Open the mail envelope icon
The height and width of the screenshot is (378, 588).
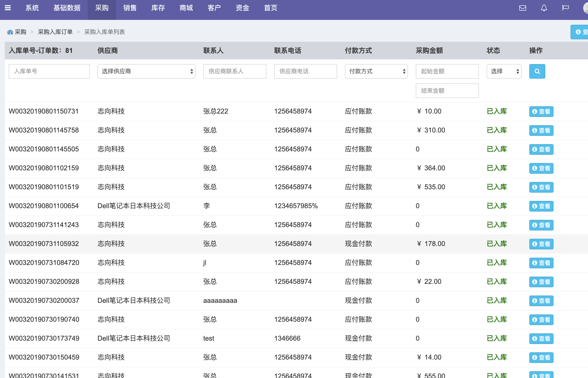(x=523, y=8)
